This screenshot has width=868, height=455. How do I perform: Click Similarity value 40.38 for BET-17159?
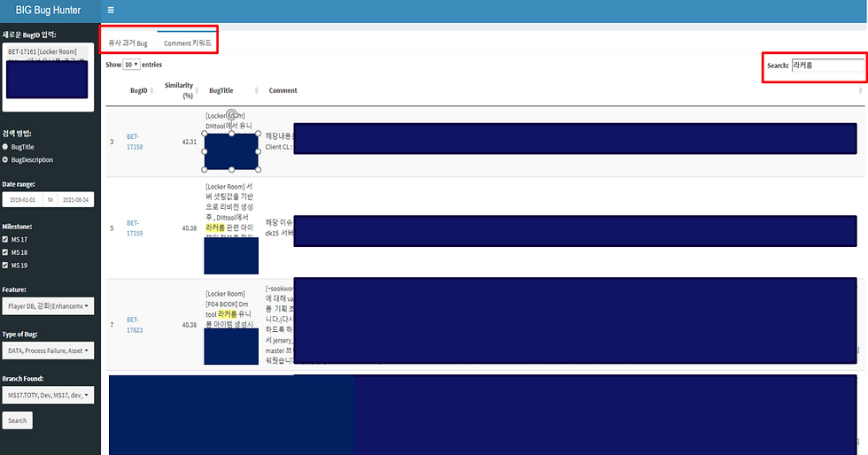point(190,228)
